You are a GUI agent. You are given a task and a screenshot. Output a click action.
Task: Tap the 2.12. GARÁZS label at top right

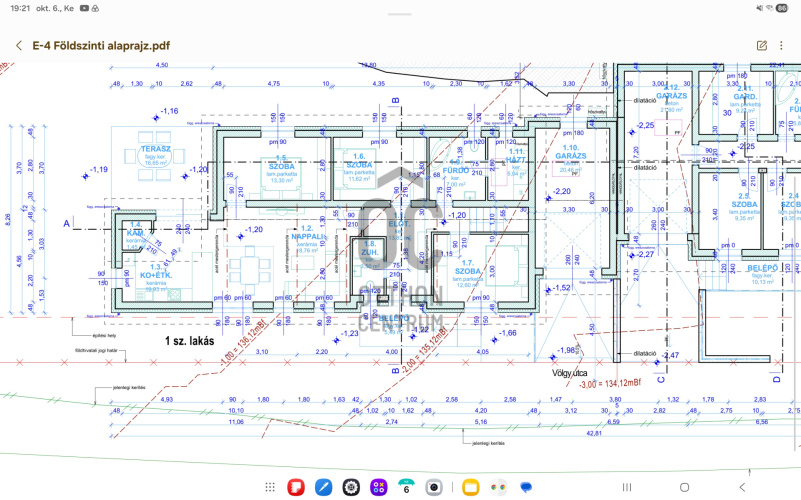[671, 91]
